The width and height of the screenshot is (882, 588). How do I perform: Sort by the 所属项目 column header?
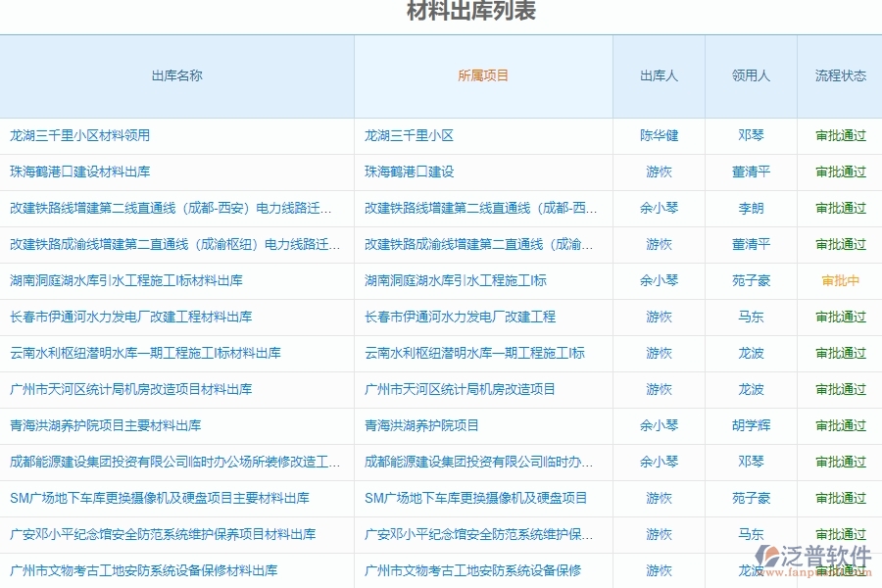481,74
